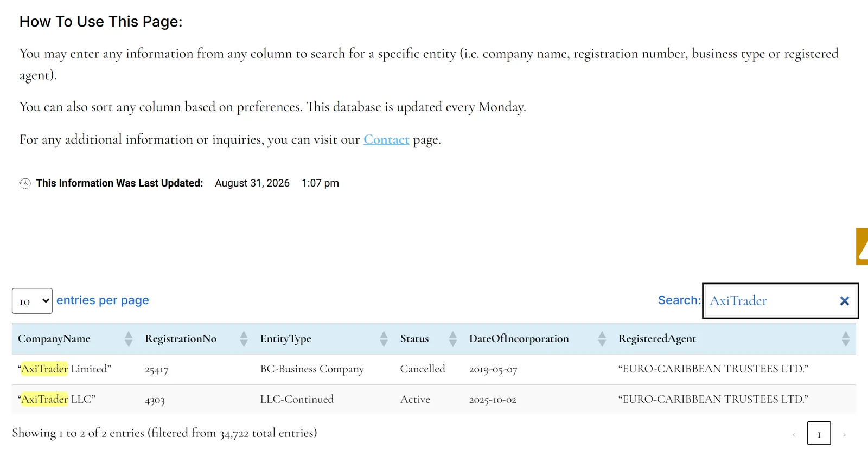
Task: Go to pagination page 1
Action: (x=819, y=433)
